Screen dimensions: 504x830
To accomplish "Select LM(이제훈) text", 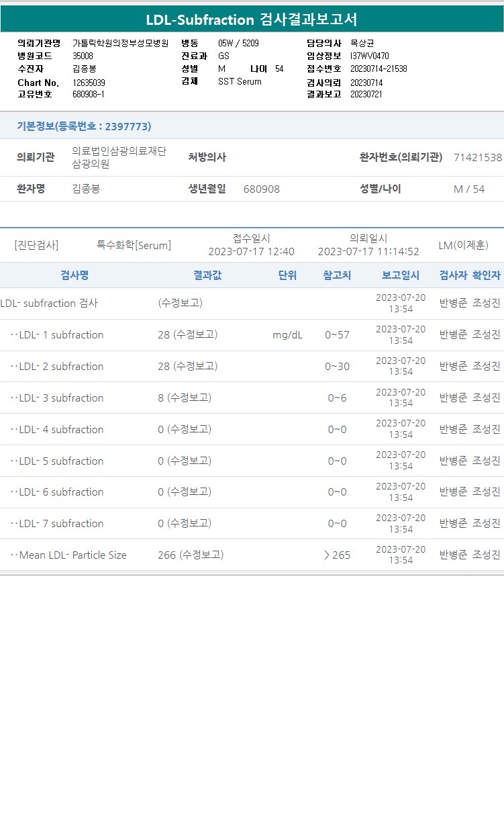I will coord(463,245).
